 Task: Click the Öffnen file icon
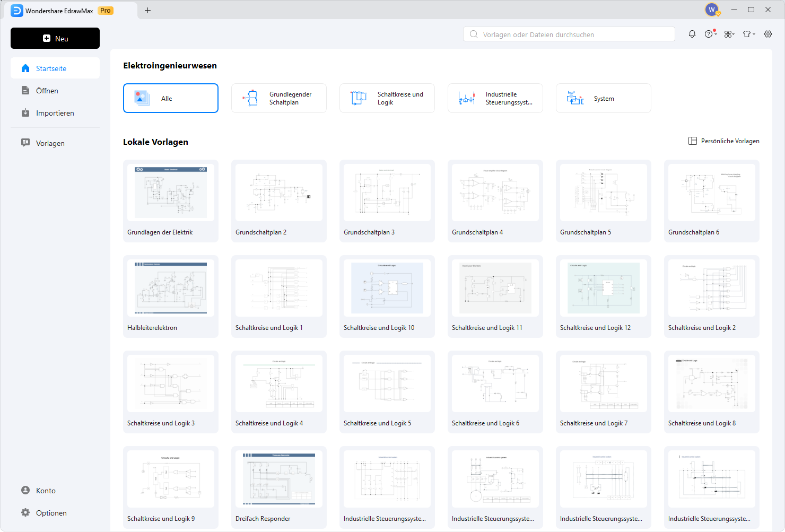click(25, 91)
